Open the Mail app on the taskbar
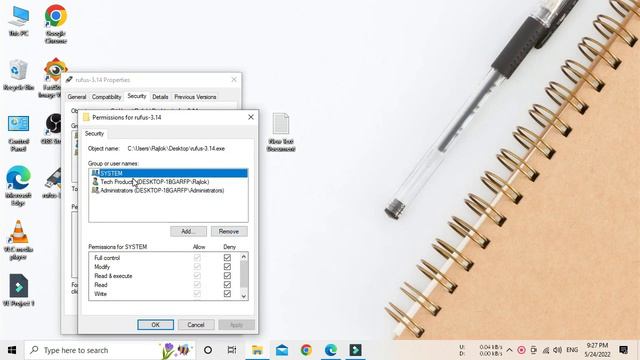The height and width of the screenshot is (360, 640). [x=282, y=350]
